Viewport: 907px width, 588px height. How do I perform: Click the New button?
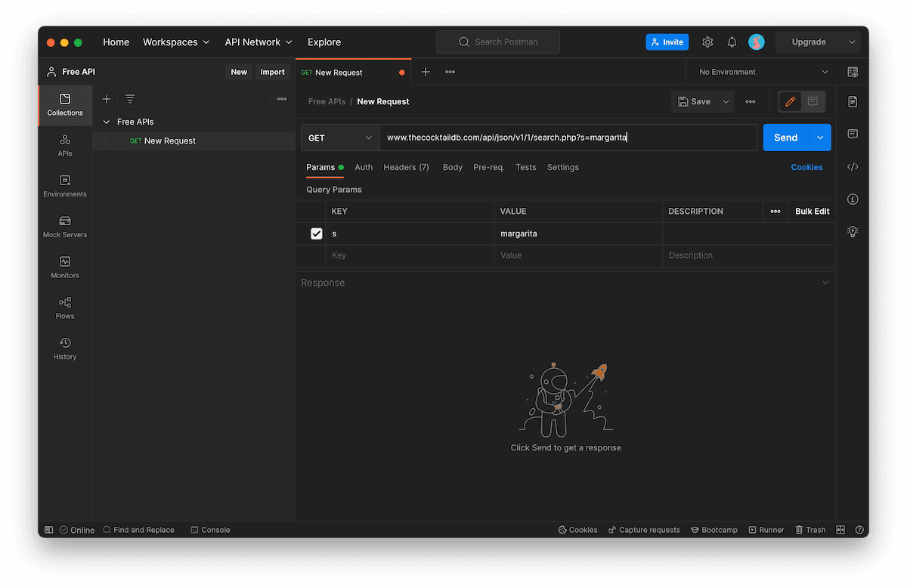pos(239,72)
